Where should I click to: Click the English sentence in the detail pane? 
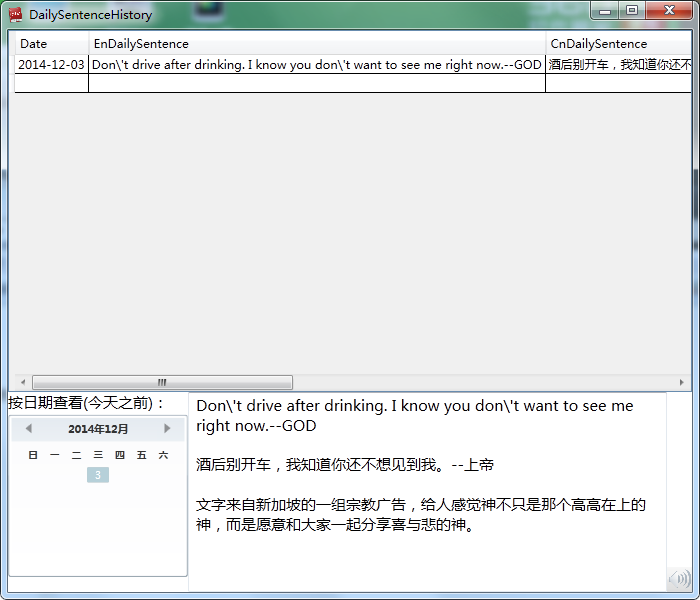[415, 416]
